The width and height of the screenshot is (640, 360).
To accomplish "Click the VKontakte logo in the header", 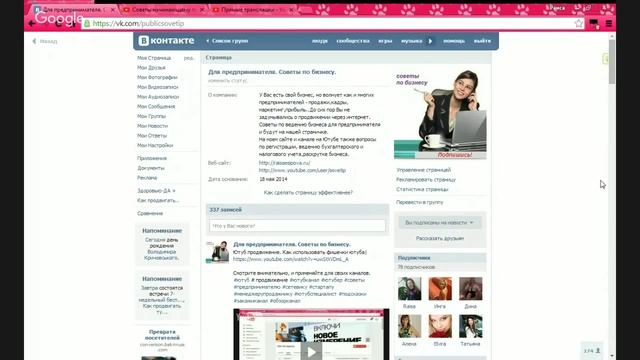I will (166, 41).
